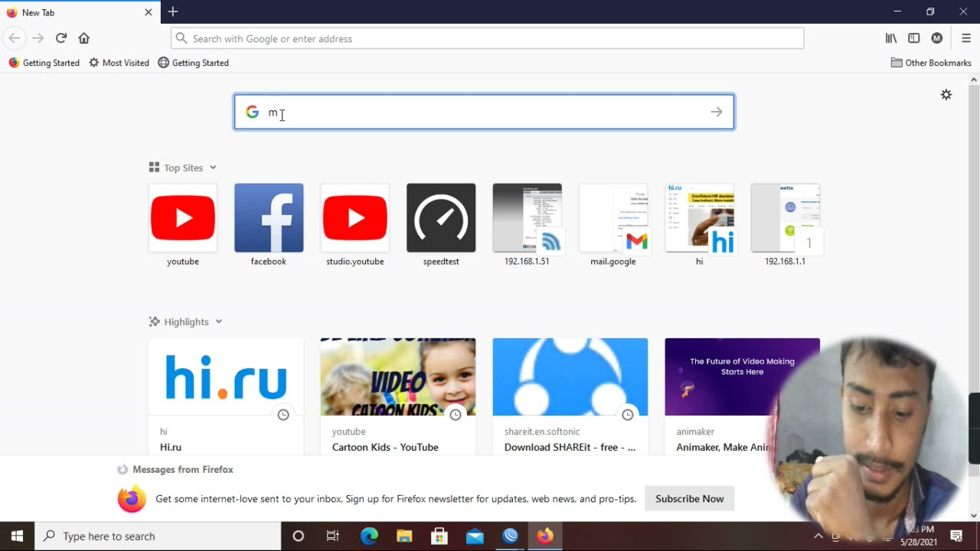Open Other Bookmarks folder

click(931, 63)
